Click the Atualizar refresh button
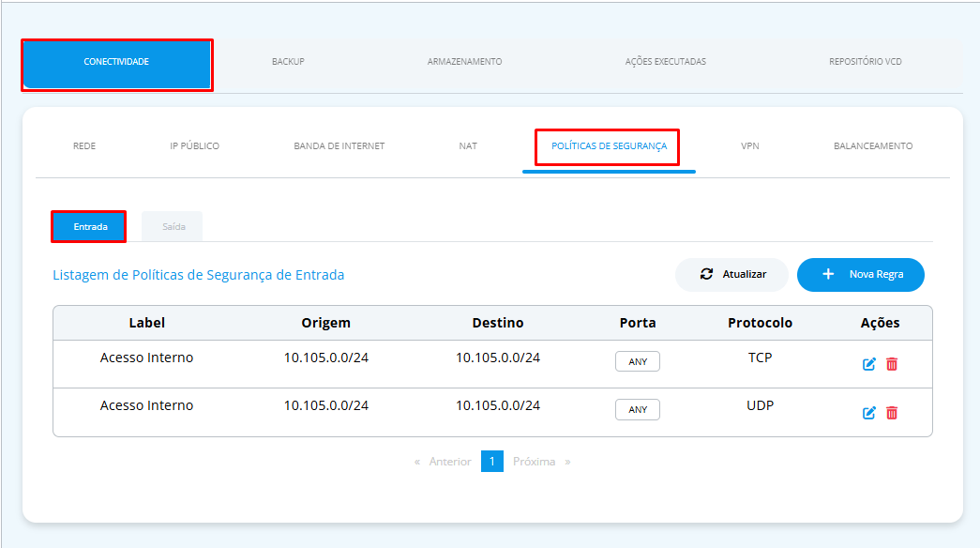The image size is (980, 548). (x=731, y=275)
